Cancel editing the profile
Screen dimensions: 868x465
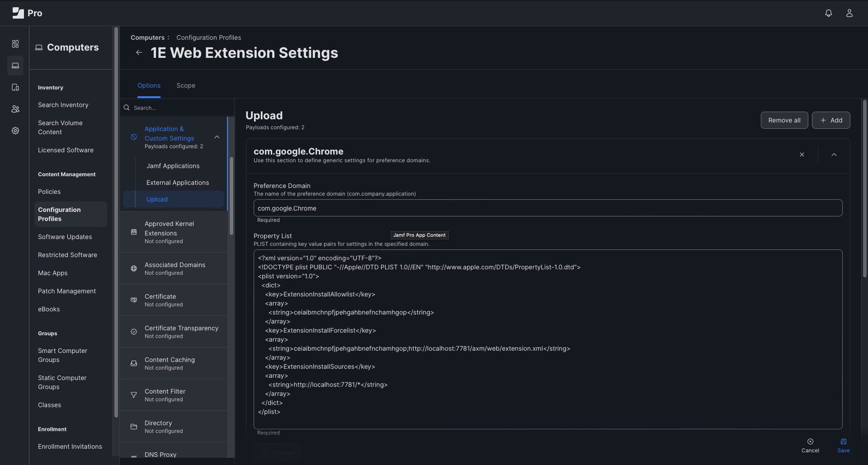(x=810, y=445)
